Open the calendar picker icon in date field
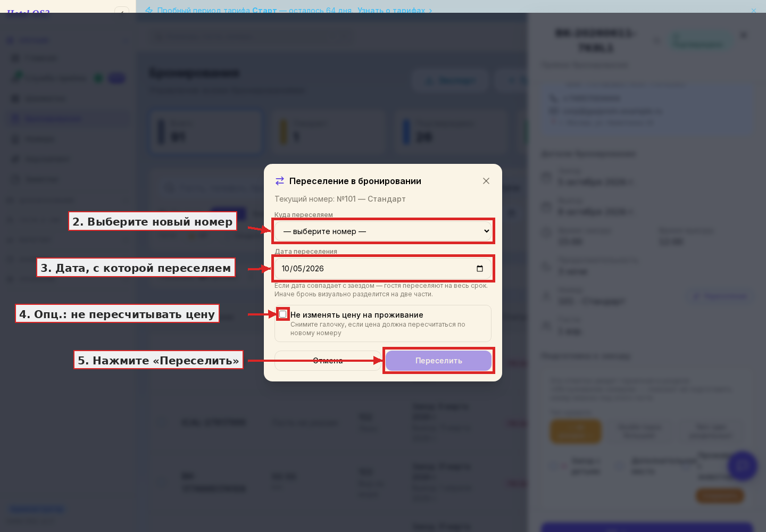The height and width of the screenshot is (532, 766). tap(480, 269)
